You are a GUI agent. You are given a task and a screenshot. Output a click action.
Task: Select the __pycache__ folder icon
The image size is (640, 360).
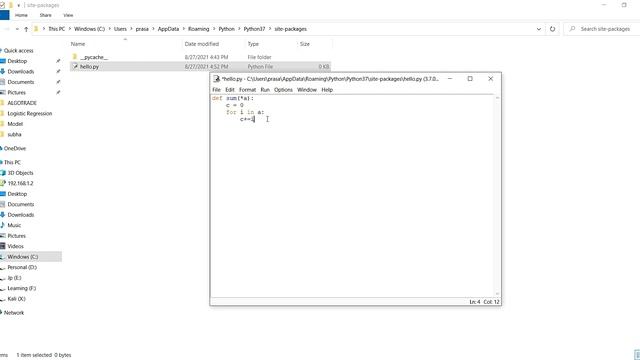pyautogui.click(x=75, y=57)
